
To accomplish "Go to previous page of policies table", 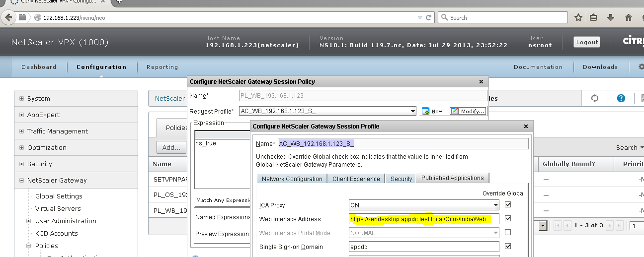I will coord(567,225).
